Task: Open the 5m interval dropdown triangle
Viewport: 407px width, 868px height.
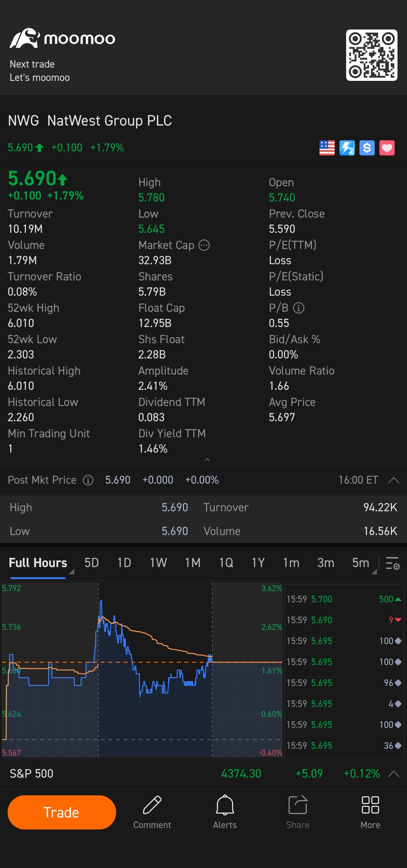Action: point(374,572)
